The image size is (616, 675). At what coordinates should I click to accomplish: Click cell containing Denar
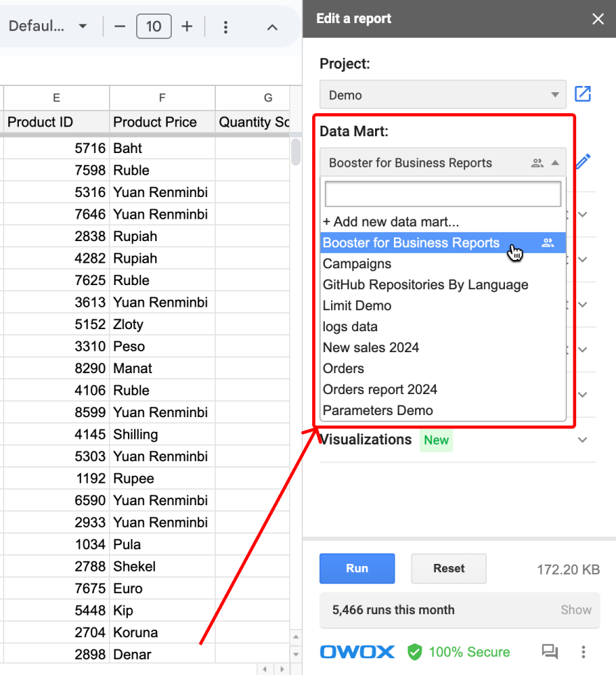162,654
